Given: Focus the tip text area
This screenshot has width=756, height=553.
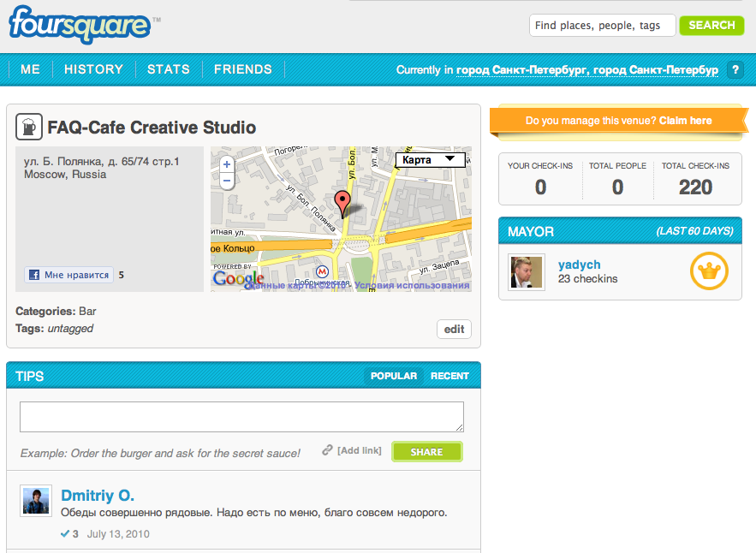Looking at the screenshot, I should point(241,417).
